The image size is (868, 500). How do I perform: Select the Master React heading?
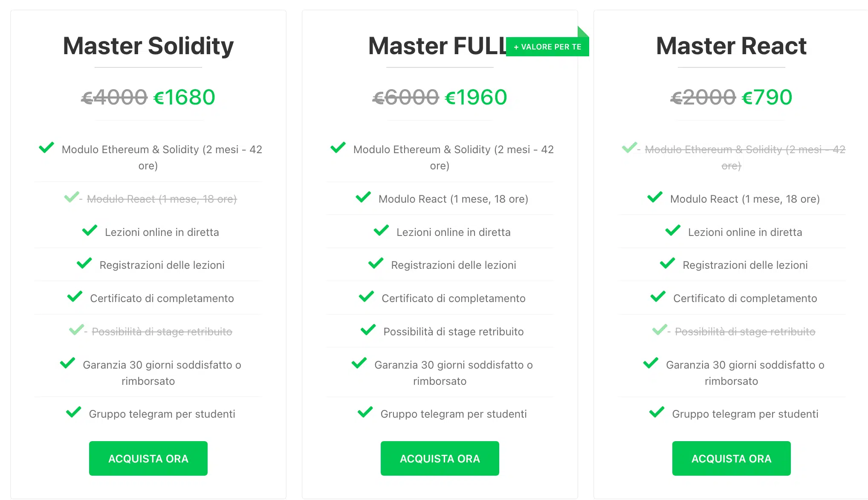click(x=731, y=46)
